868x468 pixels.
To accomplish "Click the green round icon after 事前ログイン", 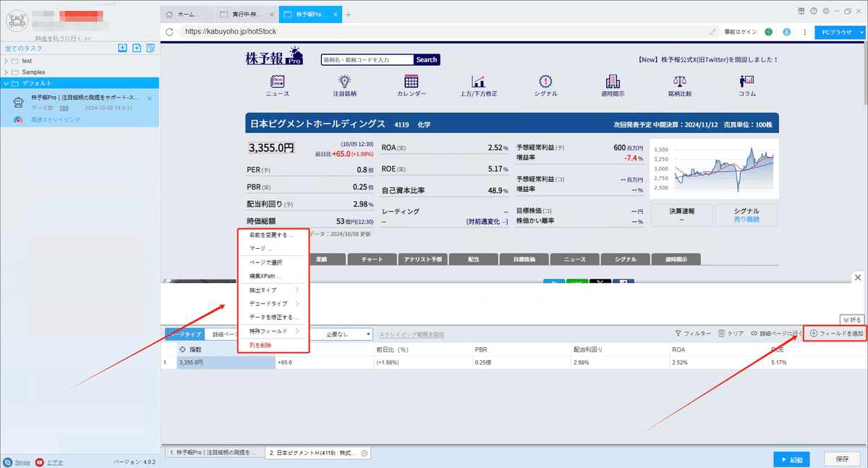I will [768, 32].
